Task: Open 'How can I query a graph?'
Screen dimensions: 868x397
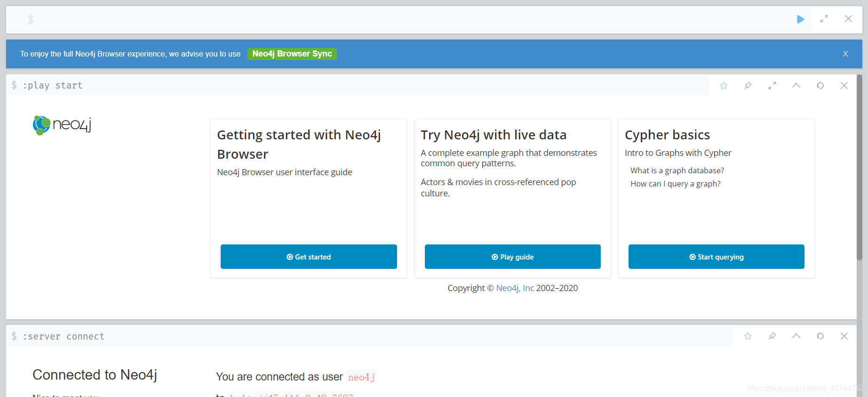Action: (676, 184)
